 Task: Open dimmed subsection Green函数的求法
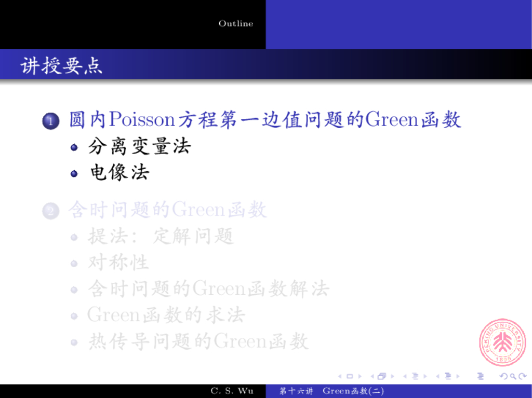coord(166,315)
